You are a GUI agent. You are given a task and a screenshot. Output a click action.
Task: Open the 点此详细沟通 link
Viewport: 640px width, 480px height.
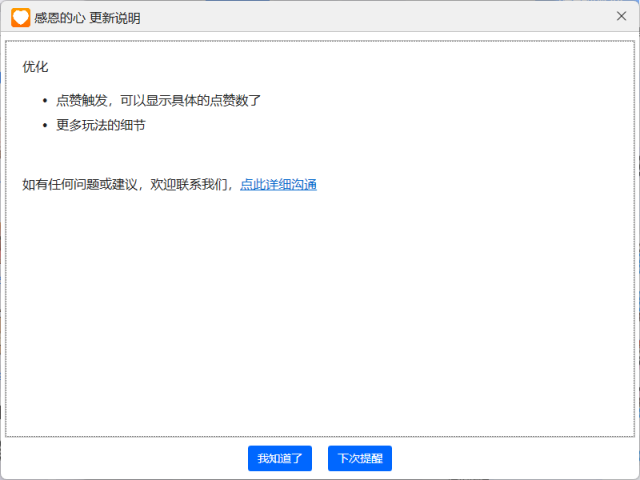278,185
